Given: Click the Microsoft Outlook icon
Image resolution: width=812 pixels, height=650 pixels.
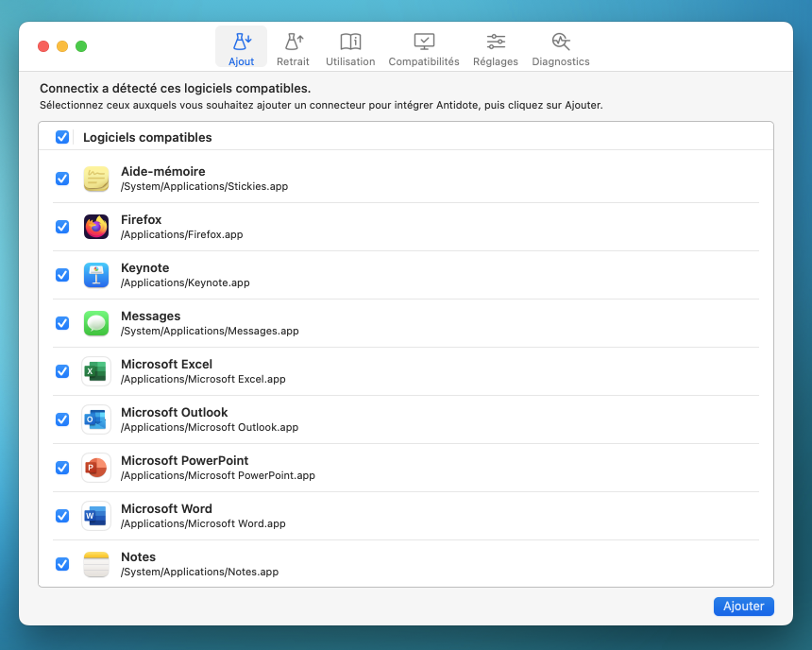Looking at the screenshot, I should point(96,419).
